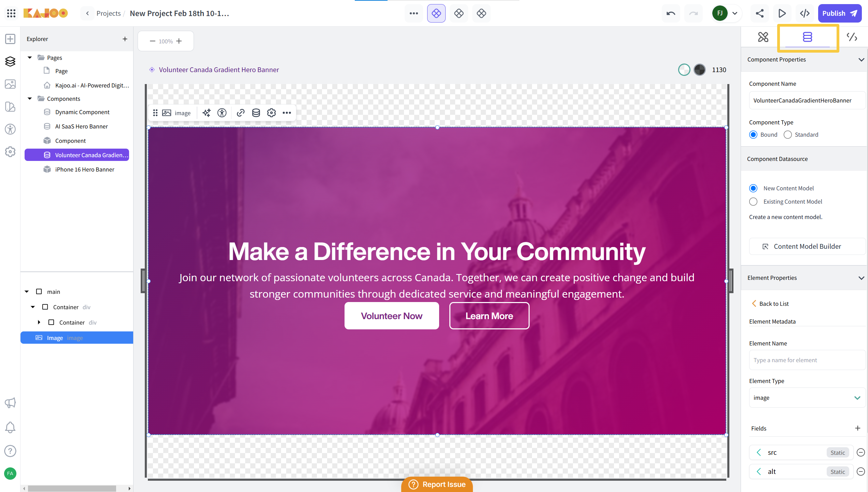Click the preview play icon
This screenshot has height=492, width=868.
point(782,13)
